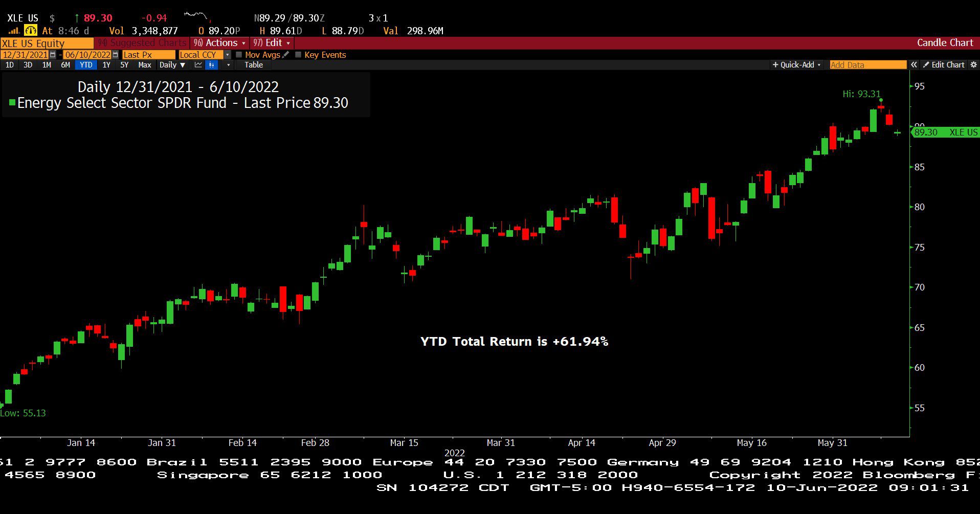The image size is (980, 514).
Task: Click the intraday sparkline mini chart
Action: (x=197, y=17)
